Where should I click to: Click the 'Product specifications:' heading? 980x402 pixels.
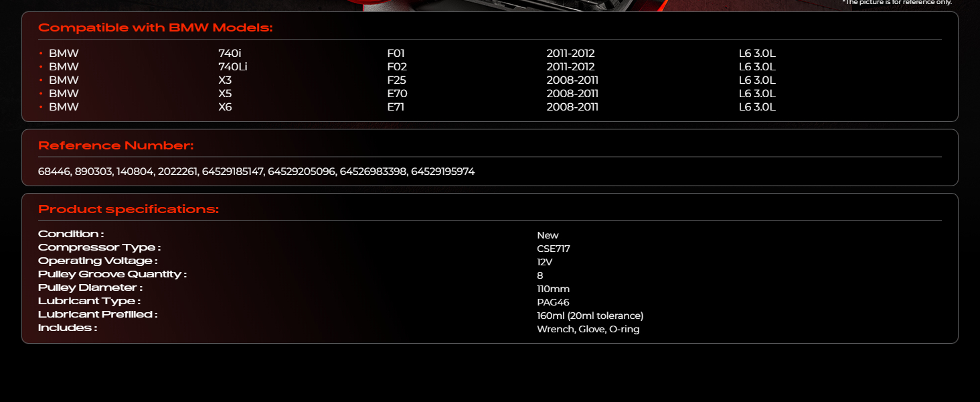(x=129, y=210)
